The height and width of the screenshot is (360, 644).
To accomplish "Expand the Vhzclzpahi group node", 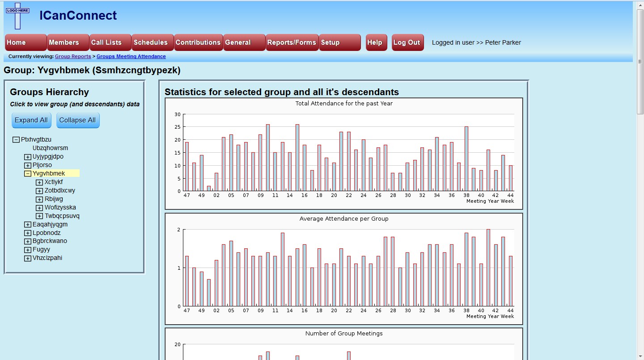I will [x=28, y=258].
